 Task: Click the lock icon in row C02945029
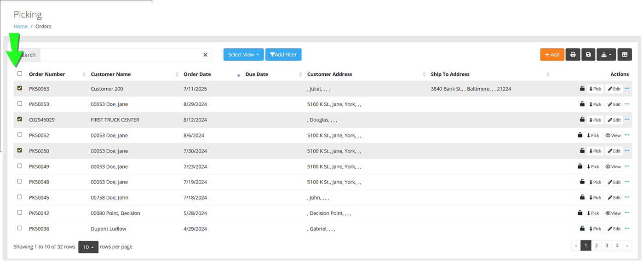point(582,120)
